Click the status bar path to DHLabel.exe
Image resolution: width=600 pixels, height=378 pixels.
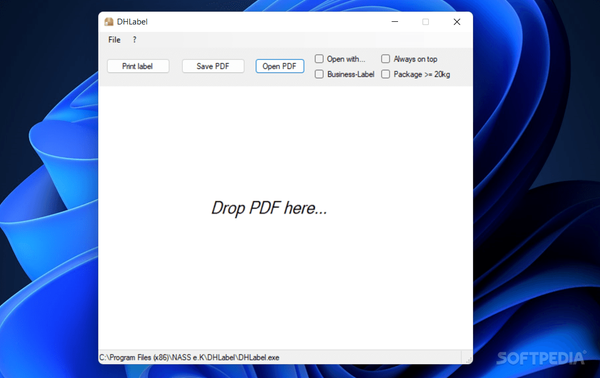coord(189,357)
